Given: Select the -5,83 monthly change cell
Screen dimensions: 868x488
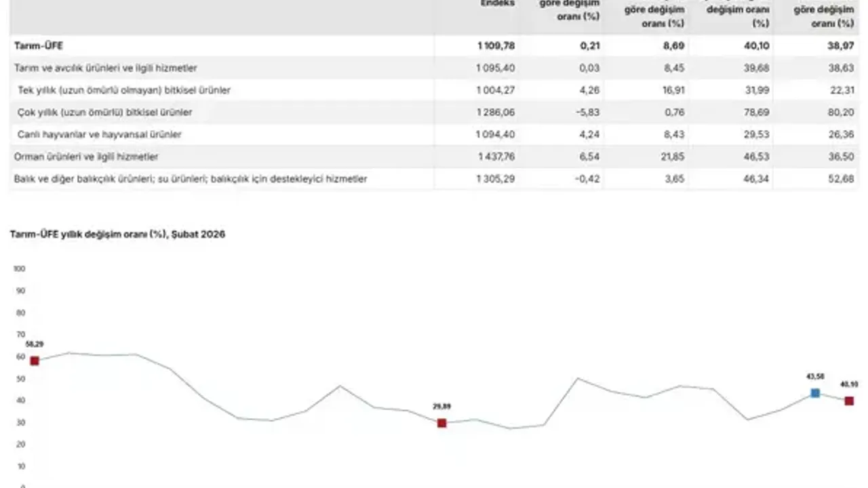Looking at the screenshot, I should pos(587,113).
